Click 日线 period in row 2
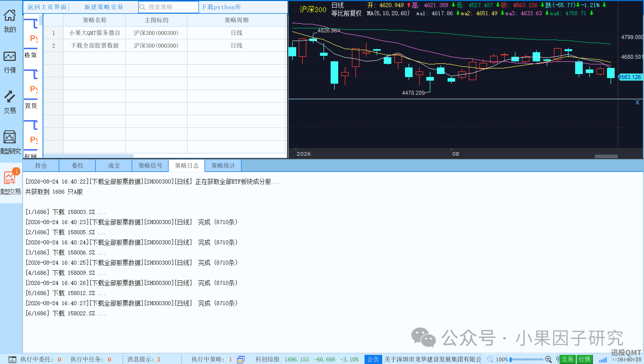Image resolution: width=644 pixels, height=364 pixels. tap(236, 46)
